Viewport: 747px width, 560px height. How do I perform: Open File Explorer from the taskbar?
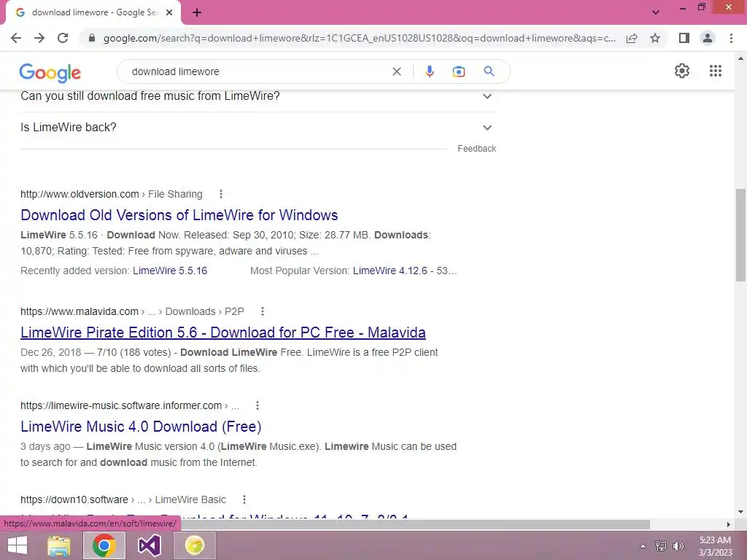tap(59, 545)
